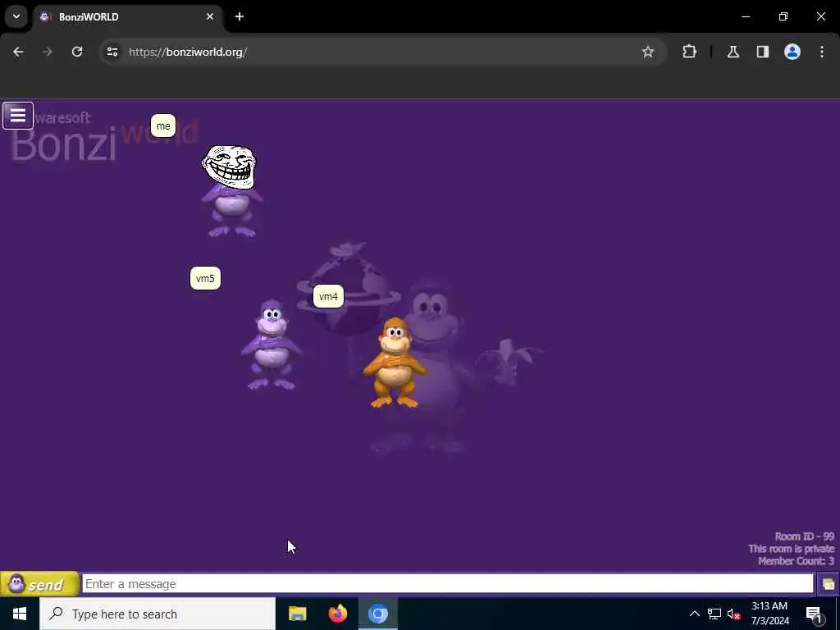
Task: Click the 'vm4' name tag
Action: click(x=328, y=296)
